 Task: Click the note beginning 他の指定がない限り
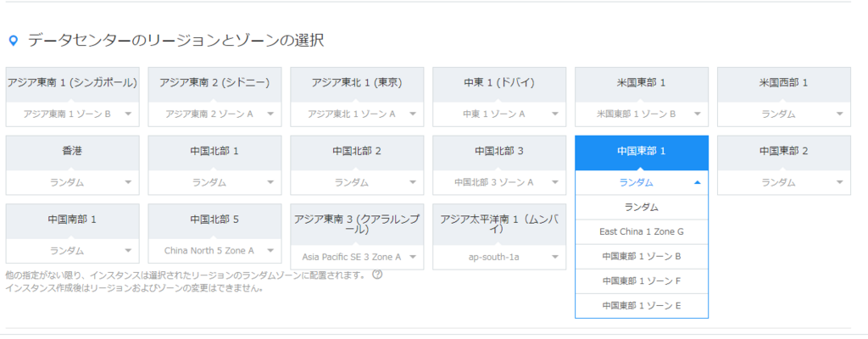coord(186,275)
